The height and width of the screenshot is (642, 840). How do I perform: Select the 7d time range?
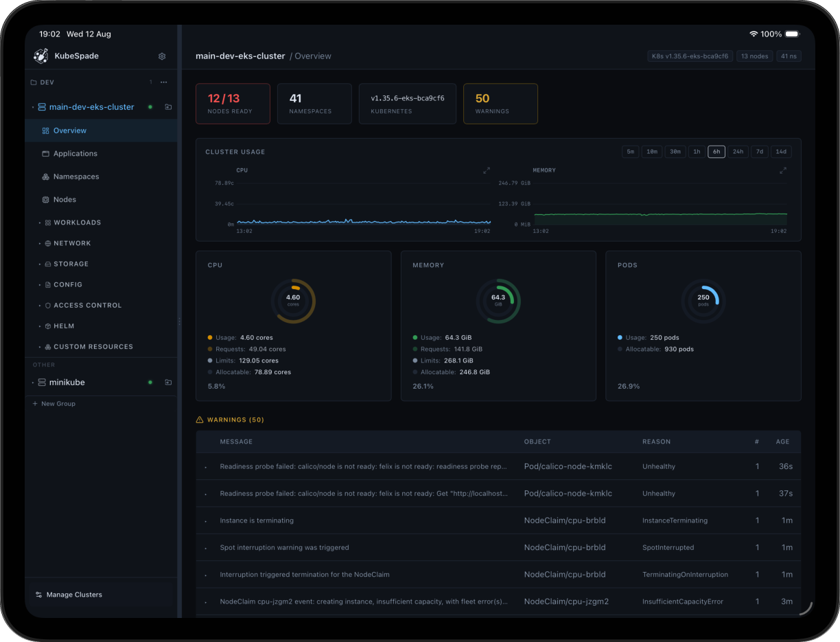click(759, 152)
